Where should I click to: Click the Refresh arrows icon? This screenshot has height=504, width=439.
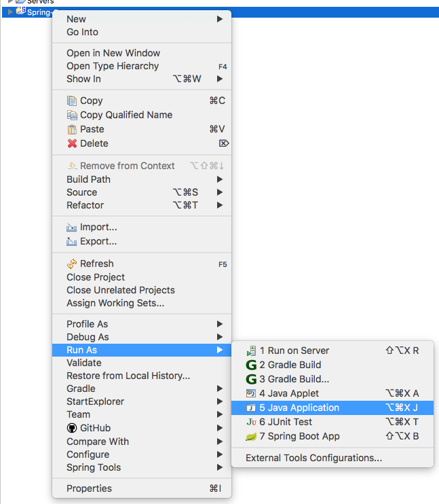click(72, 264)
